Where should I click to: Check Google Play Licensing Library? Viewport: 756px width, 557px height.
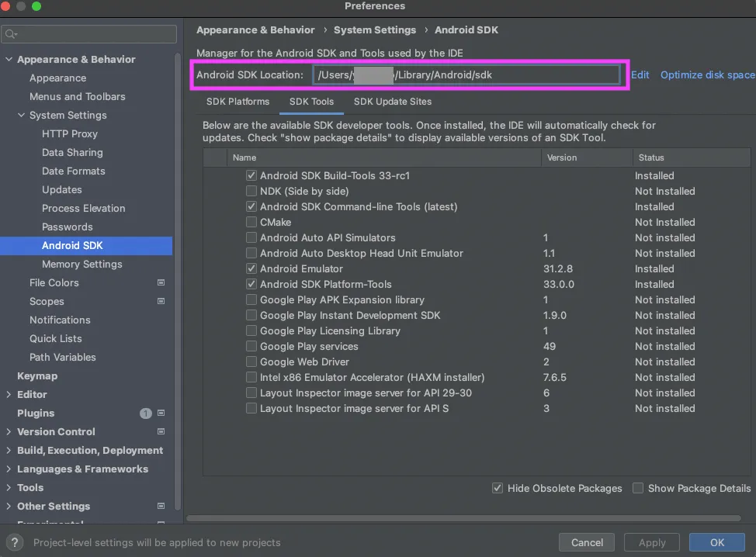(x=251, y=330)
